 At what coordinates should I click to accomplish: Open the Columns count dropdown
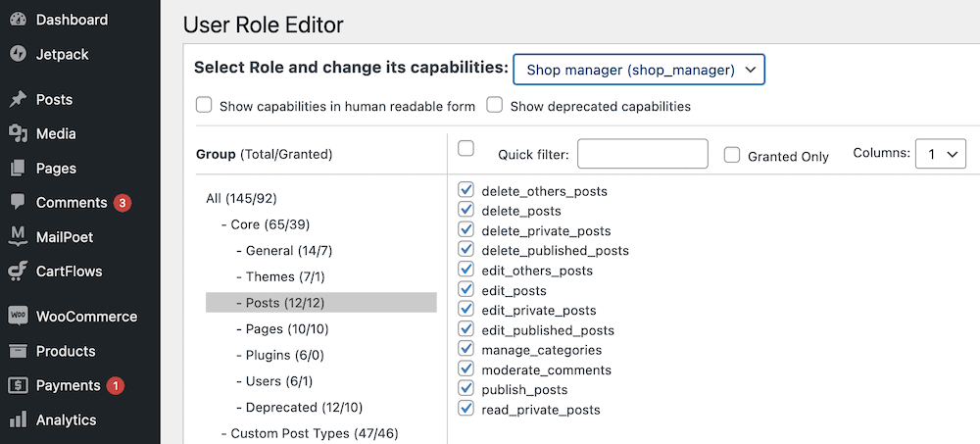coord(941,154)
